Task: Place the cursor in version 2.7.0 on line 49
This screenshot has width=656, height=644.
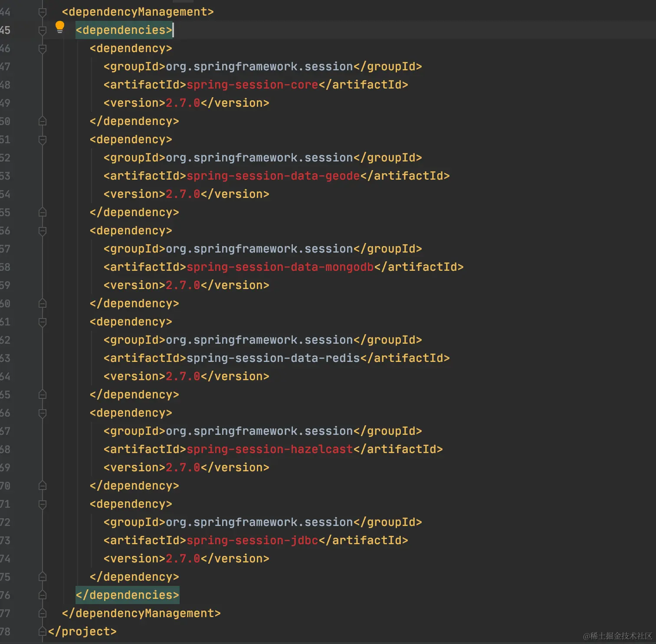Action: 183,103
